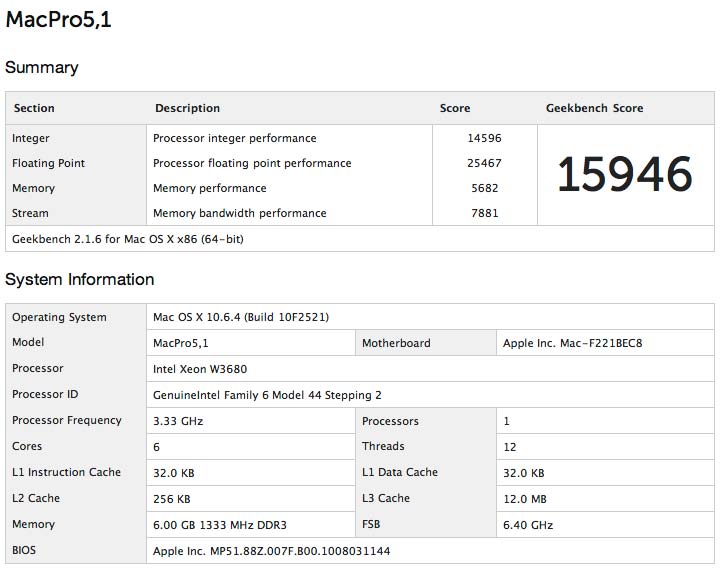This screenshot has height=573, width=724.
Task: Click the MacPro5,1 page title
Action: tap(58, 20)
